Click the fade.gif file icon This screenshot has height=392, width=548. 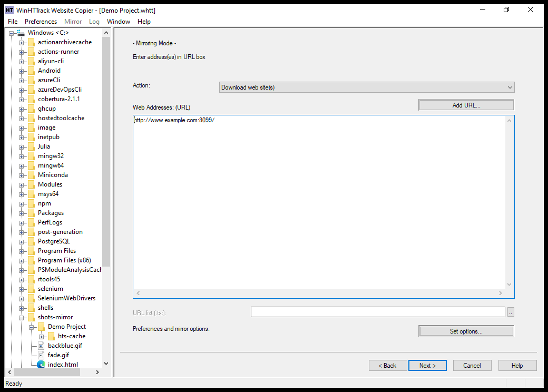41,355
